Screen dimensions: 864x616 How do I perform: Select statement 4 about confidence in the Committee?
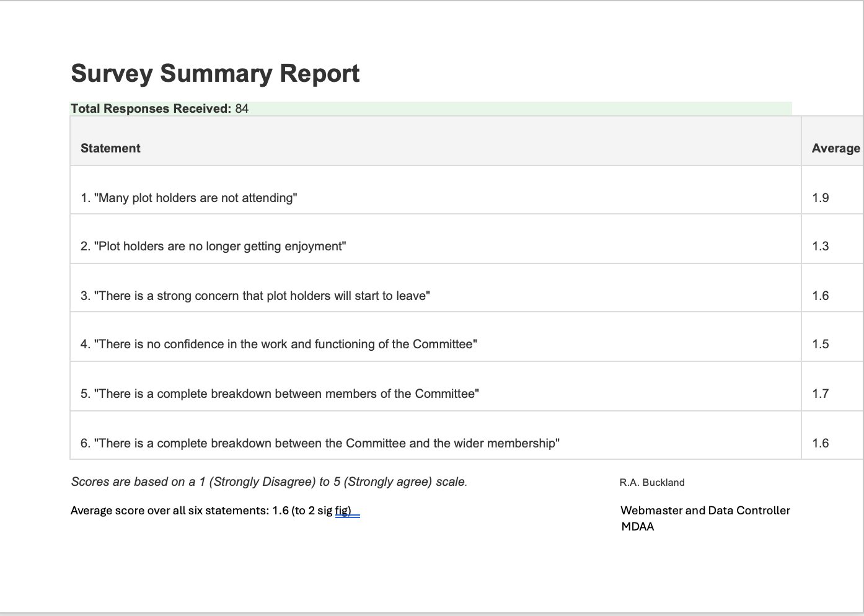pos(279,344)
